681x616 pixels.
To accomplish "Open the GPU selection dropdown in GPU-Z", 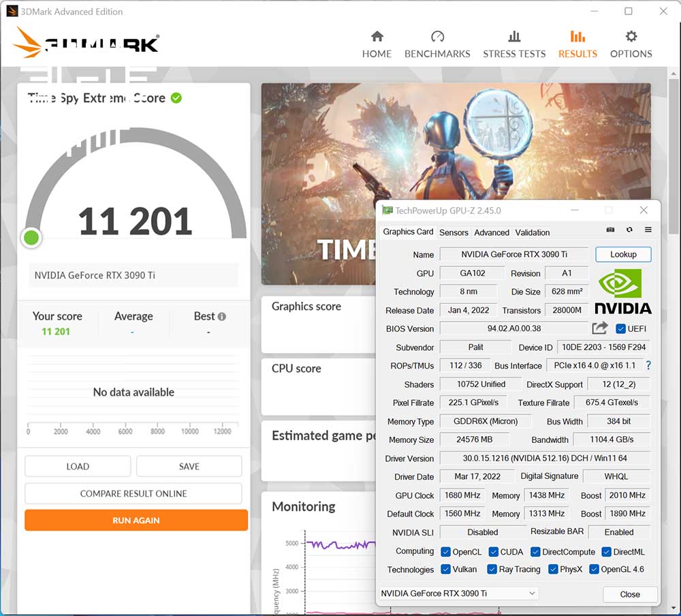I will click(458, 594).
